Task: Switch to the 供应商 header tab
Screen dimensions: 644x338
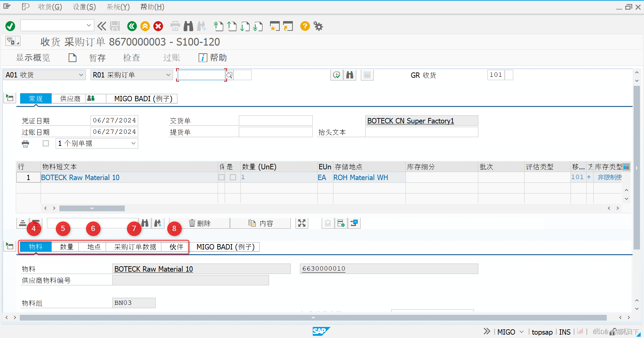Action: [70, 99]
